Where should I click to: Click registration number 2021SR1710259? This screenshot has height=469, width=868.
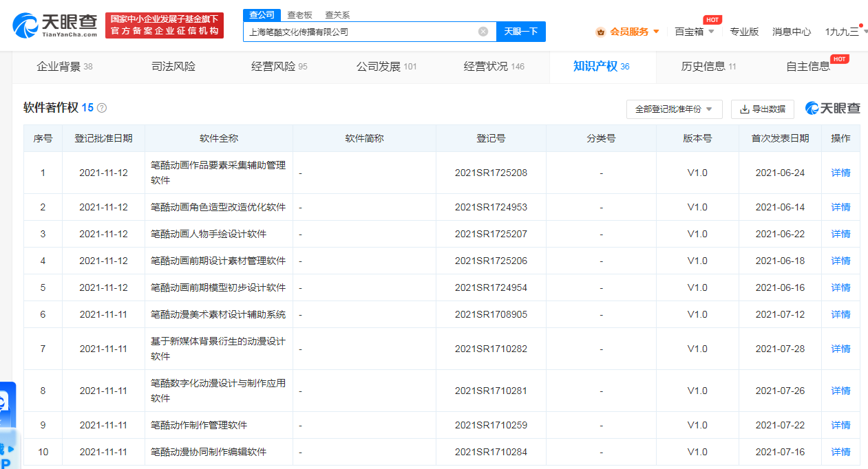pos(491,425)
